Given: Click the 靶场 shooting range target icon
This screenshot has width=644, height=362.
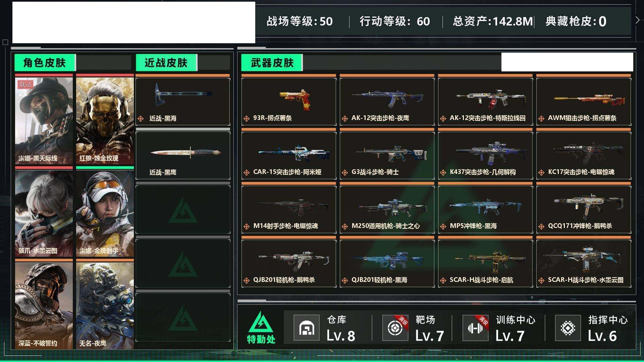Looking at the screenshot, I should [395, 328].
